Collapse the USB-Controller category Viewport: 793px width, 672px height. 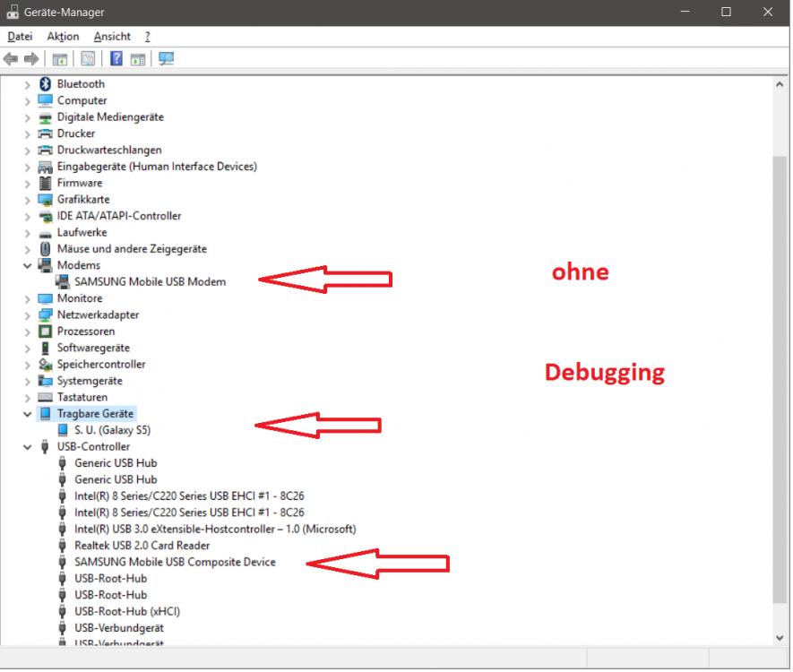coord(27,446)
